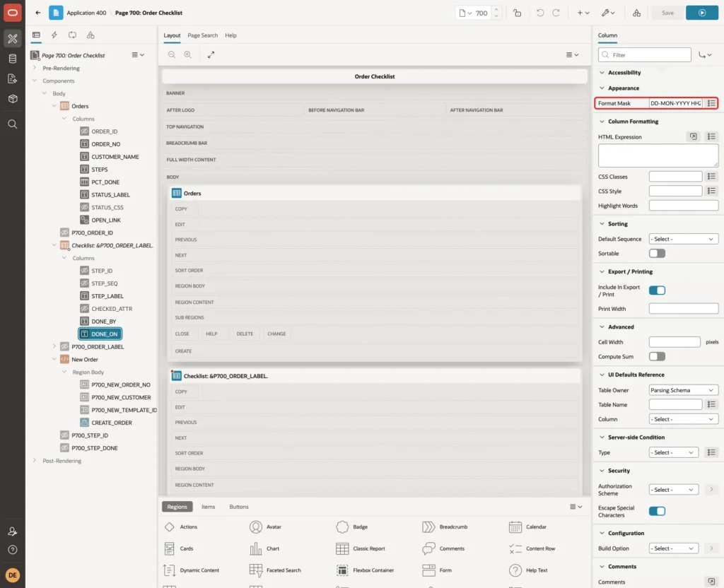
Task: Open the Help question mark icon
Action: pyautogui.click(x=13, y=550)
